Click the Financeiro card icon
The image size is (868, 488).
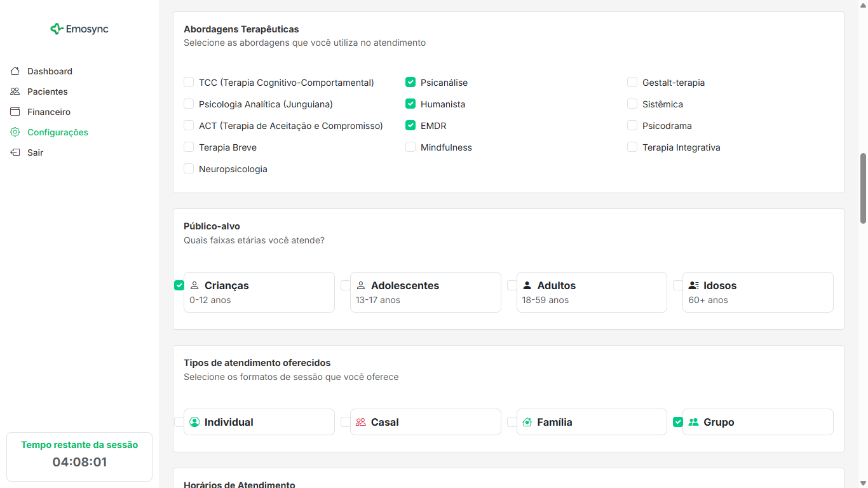pos(15,112)
